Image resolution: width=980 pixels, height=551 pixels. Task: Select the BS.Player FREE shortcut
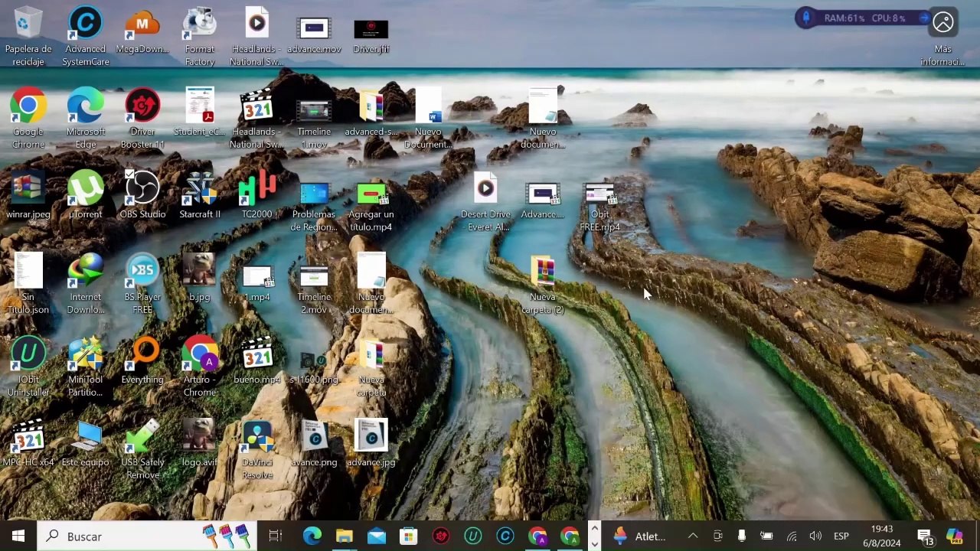(x=142, y=284)
